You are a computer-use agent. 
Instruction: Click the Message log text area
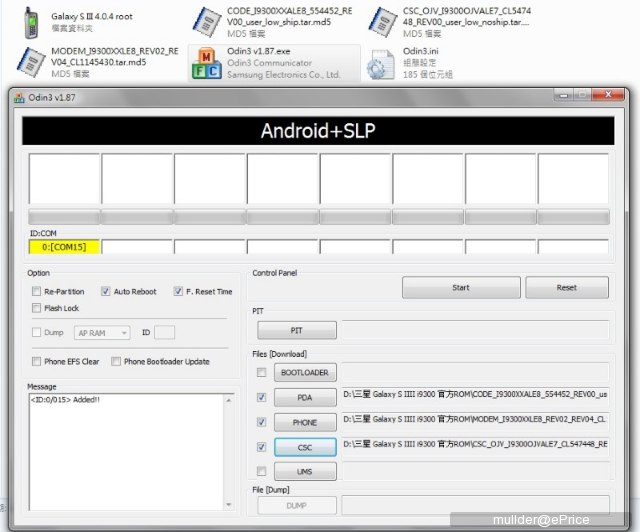[x=127, y=452]
